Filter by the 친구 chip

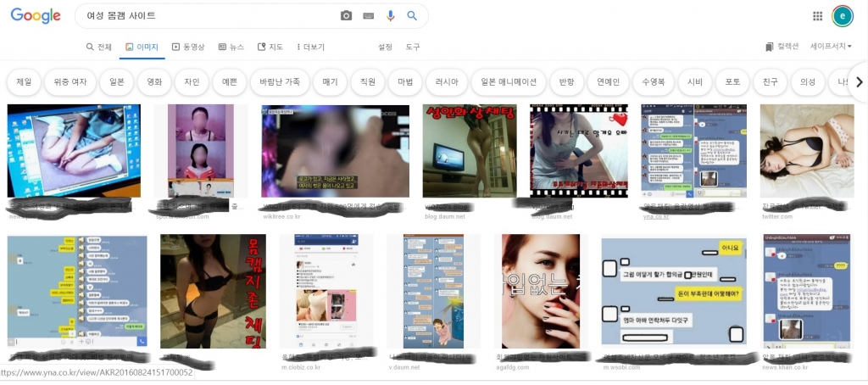pos(771,82)
